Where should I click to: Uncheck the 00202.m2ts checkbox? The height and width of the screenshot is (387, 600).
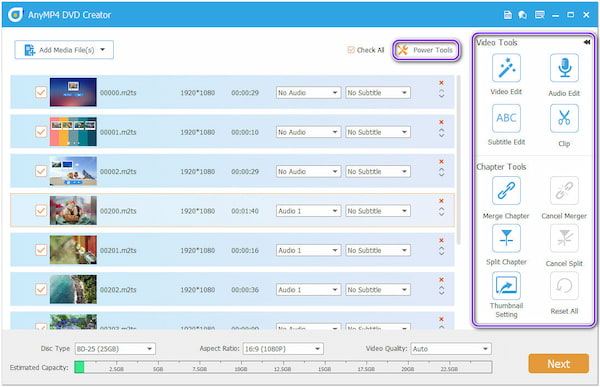(x=41, y=289)
